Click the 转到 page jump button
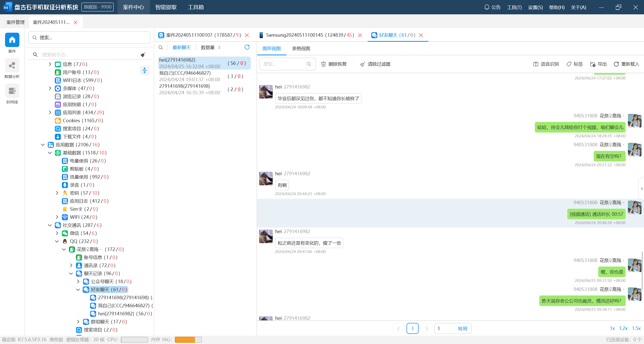The image size is (644, 344). pyautogui.click(x=462, y=328)
